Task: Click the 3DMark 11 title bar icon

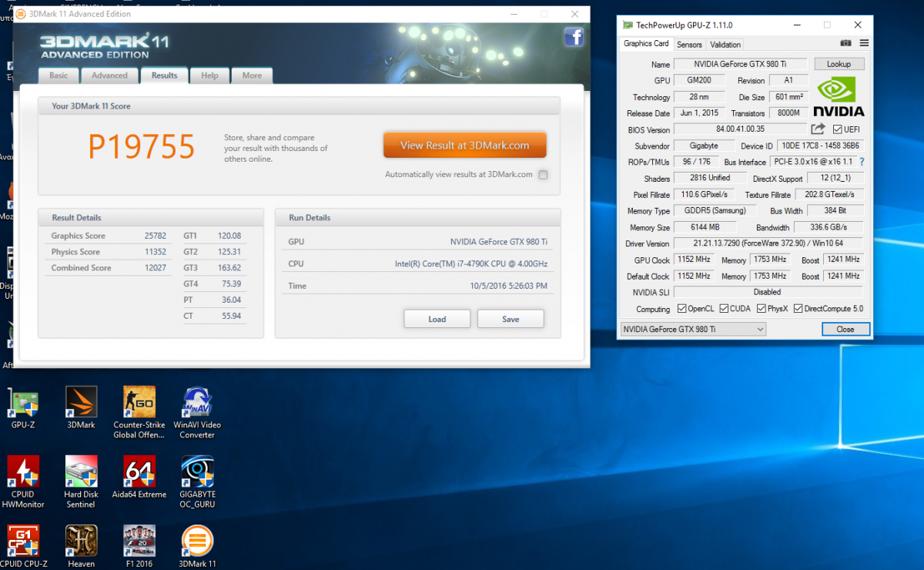Action: pos(21,14)
